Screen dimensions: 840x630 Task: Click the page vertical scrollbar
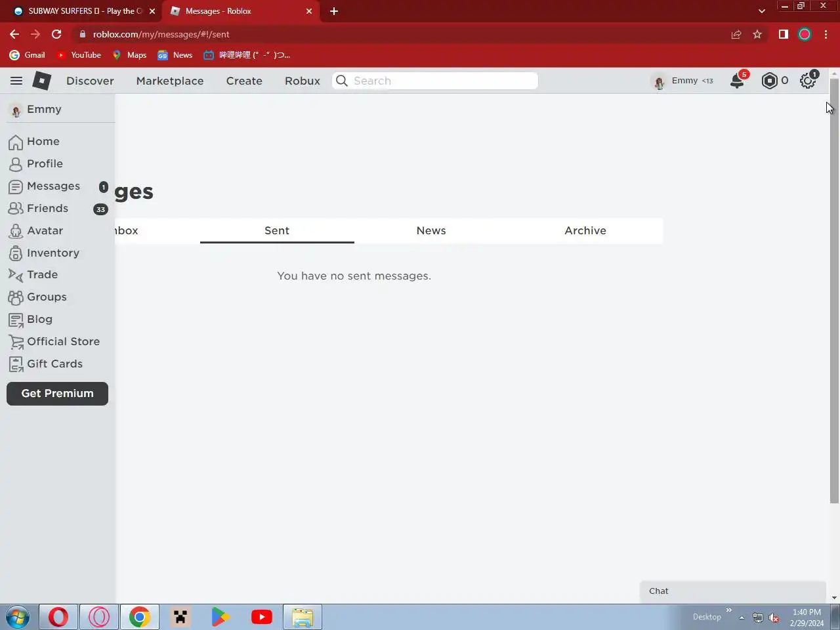pos(834,291)
